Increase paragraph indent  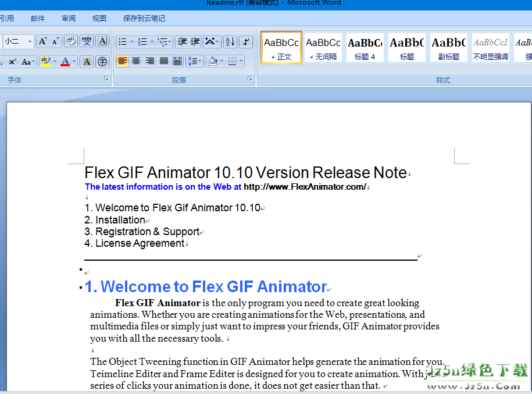[x=195, y=42]
